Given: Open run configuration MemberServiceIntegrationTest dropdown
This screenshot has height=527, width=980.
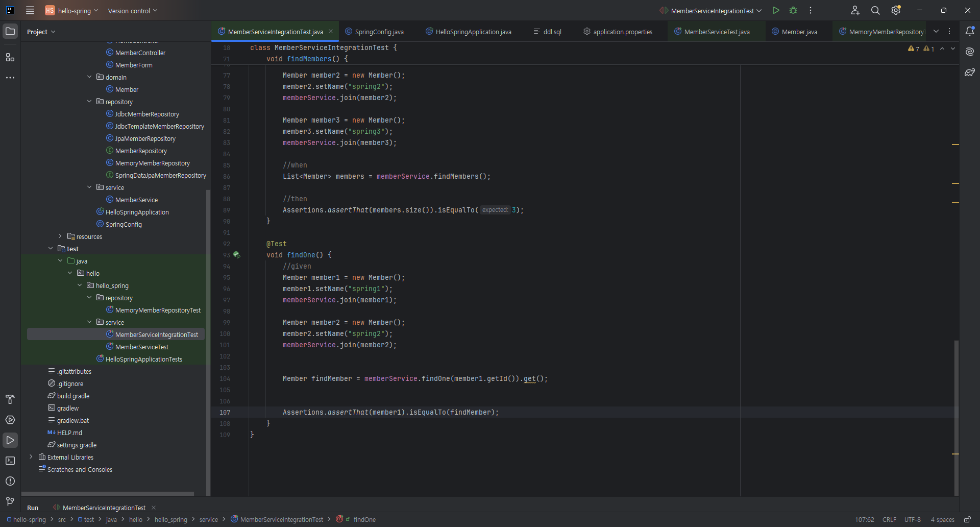Looking at the screenshot, I should pos(710,10).
